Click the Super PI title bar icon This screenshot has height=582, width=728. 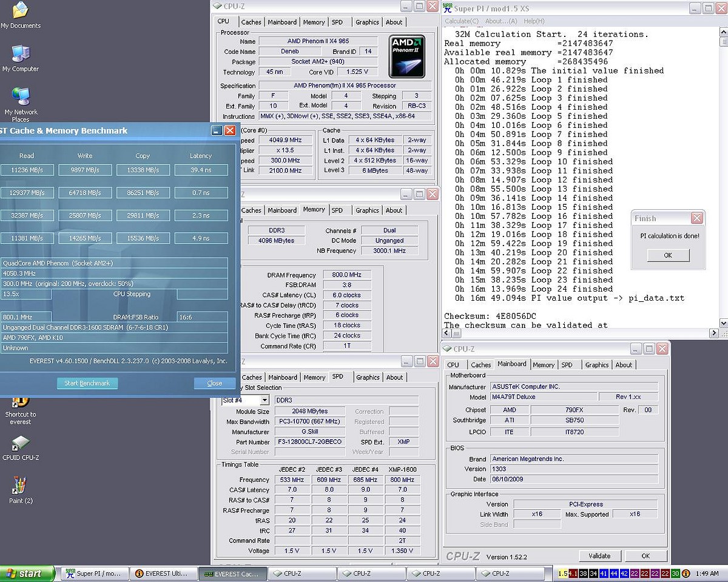click(448, 8)
